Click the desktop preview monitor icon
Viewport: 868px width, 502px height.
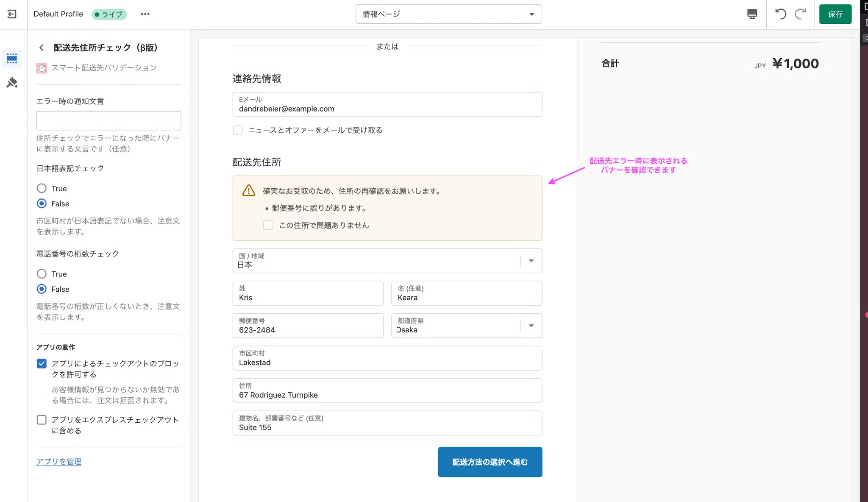[x=752, y=14]
